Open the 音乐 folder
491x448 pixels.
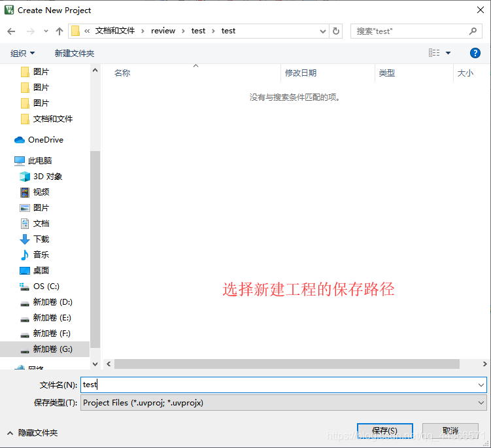(41, 254)
